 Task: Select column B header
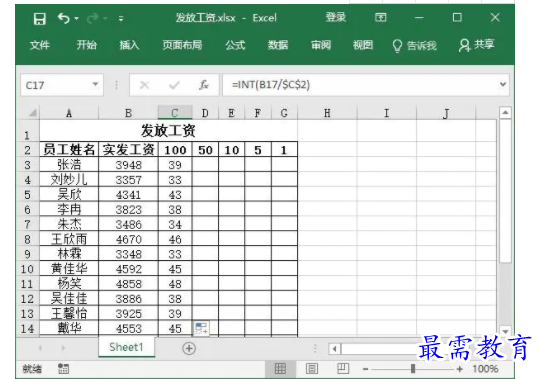coord(128,113)
